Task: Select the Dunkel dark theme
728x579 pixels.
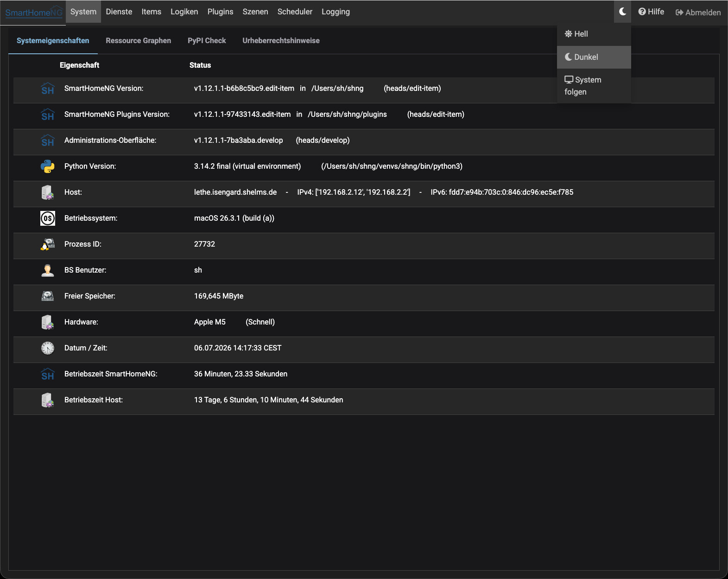Action: pos(594,57)
